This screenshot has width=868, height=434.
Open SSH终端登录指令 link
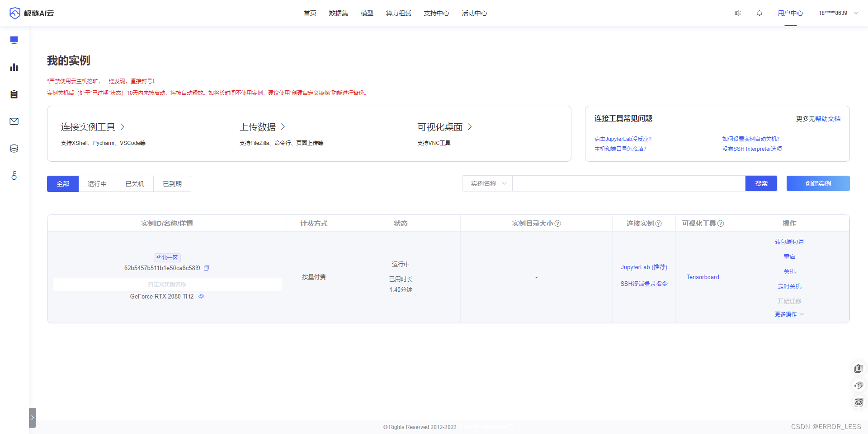644,284
